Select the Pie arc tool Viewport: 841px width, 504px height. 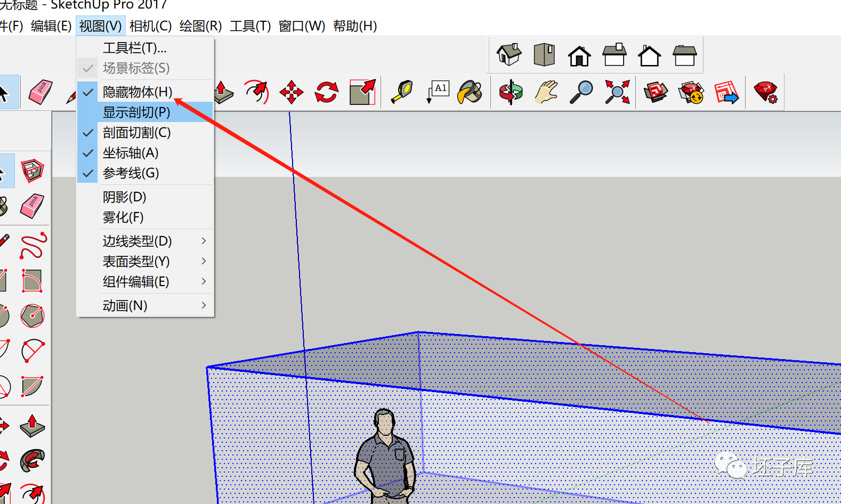(32, 386)
